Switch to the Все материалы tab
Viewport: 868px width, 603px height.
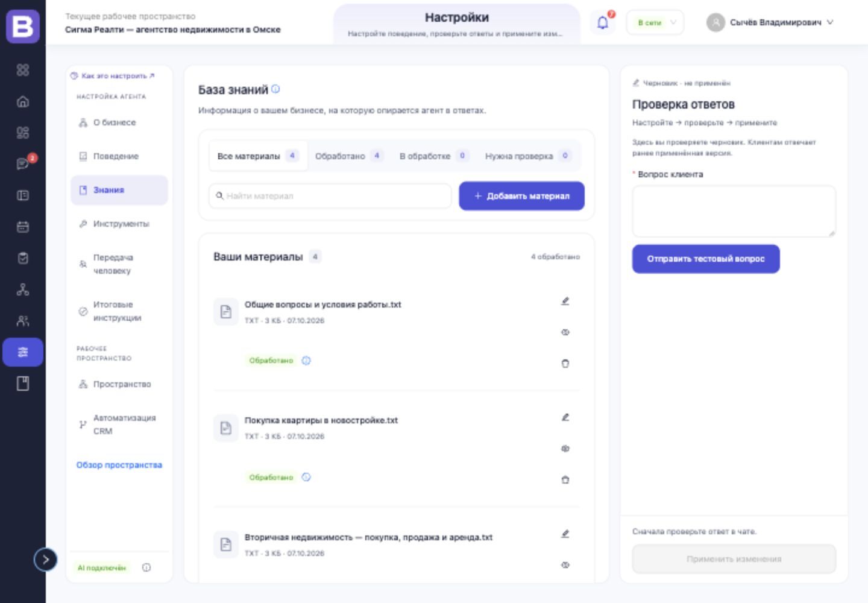coord(258,156)
